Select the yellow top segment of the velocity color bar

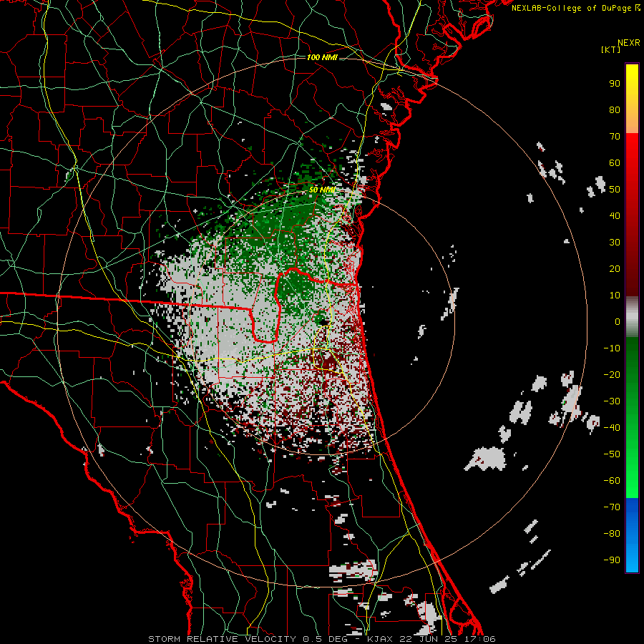(x=632, y=99)
